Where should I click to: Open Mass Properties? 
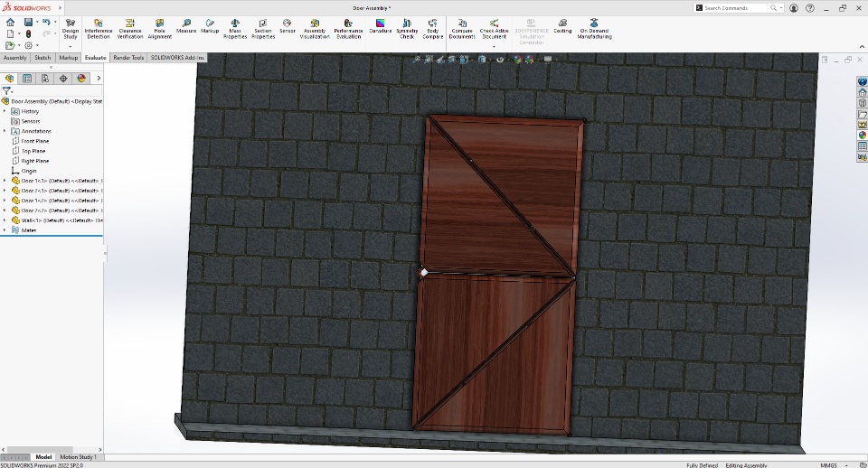[235, 29]
